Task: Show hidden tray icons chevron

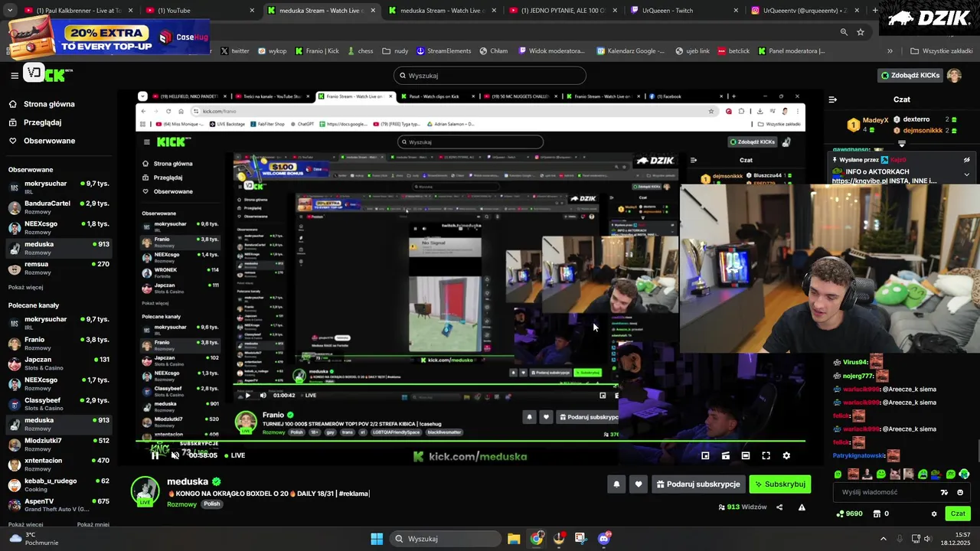Action: pos(884,539)
